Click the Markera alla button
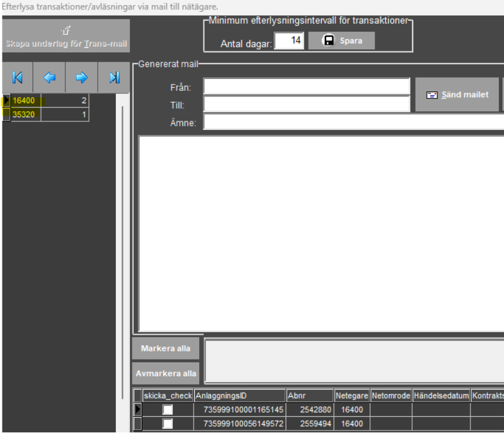Screen dimensions: 504x433 click(166, 348)
